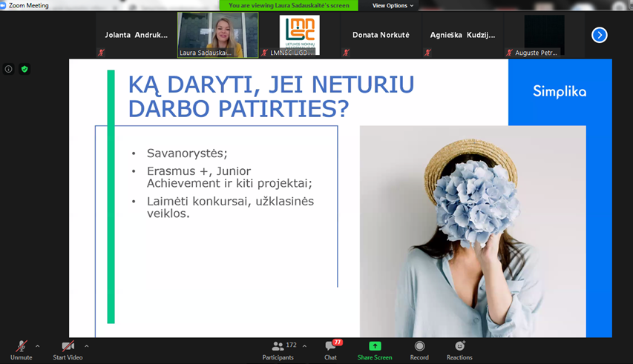Click the Participants icon
Viewport: 633px width, 364px height.
click(278, 346)
